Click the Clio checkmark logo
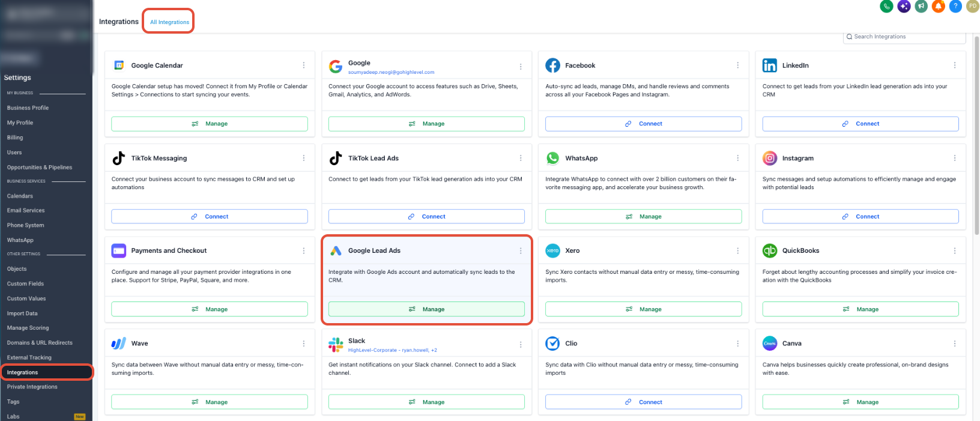This screenshot has width=980, height=421. pos(552,344)
